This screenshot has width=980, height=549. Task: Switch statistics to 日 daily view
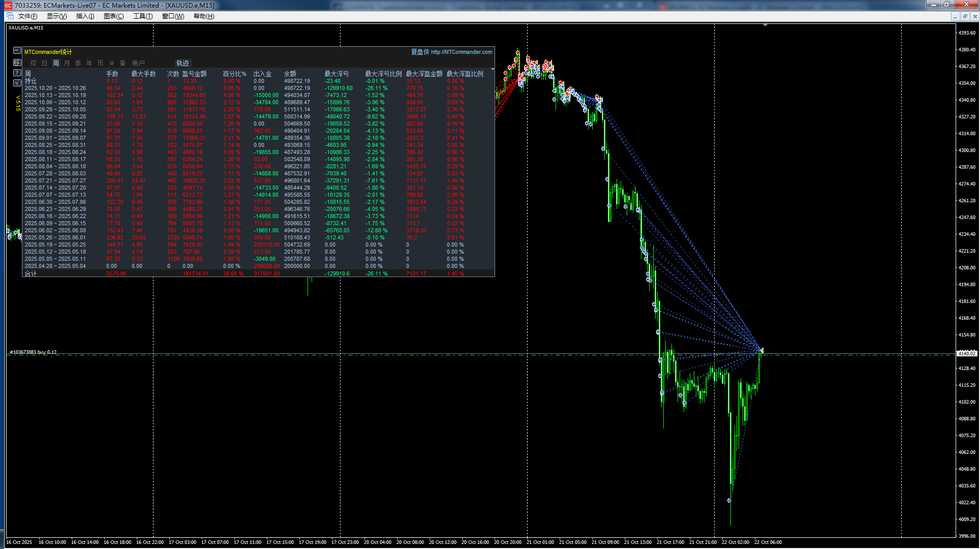click(x=45, y=63)
